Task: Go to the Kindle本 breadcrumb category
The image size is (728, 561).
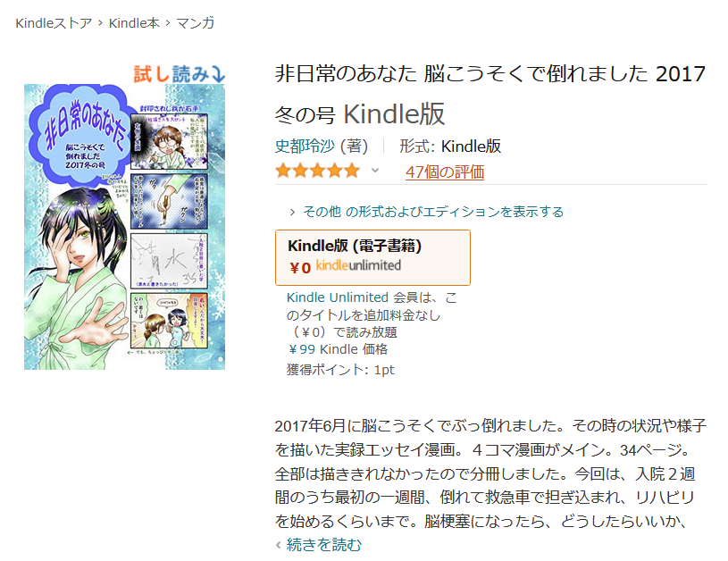Action: (134, 22)
